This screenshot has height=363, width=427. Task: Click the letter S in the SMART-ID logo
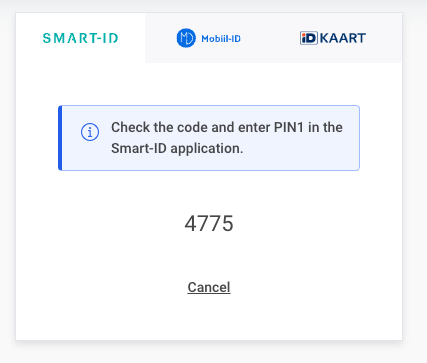[47, 38]
